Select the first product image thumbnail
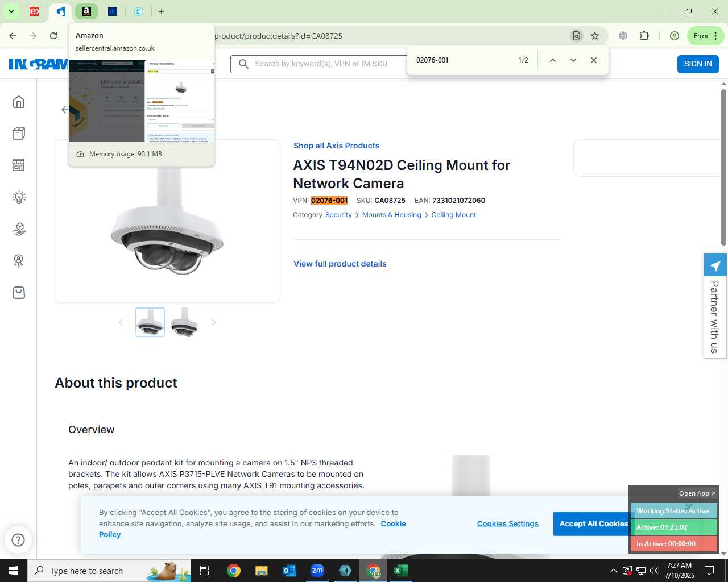728x582 pixels. tap(150, 322)
